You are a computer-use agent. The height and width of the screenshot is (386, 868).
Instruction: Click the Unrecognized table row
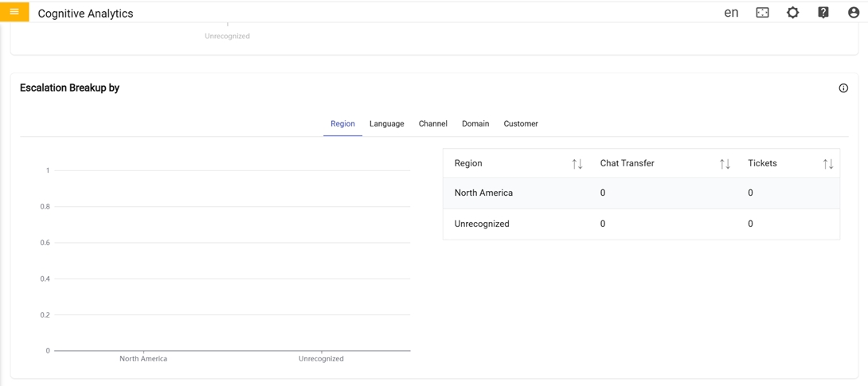(x=641, y=224)
